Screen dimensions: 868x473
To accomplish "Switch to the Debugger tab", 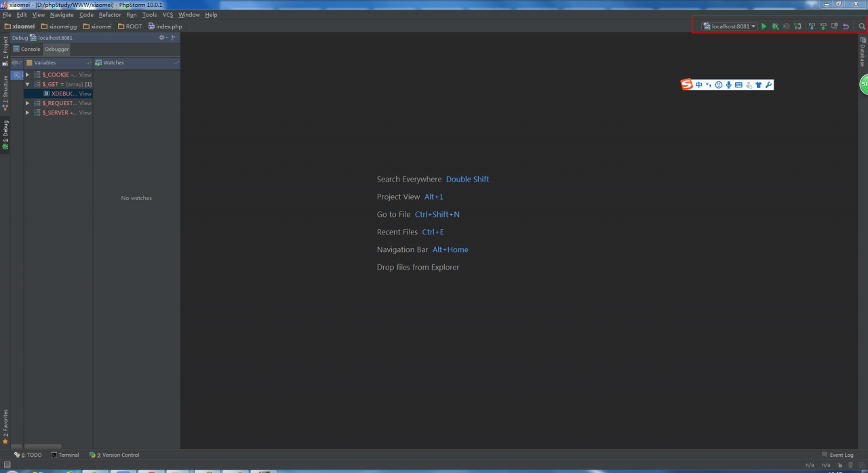I will pos(57,49).
